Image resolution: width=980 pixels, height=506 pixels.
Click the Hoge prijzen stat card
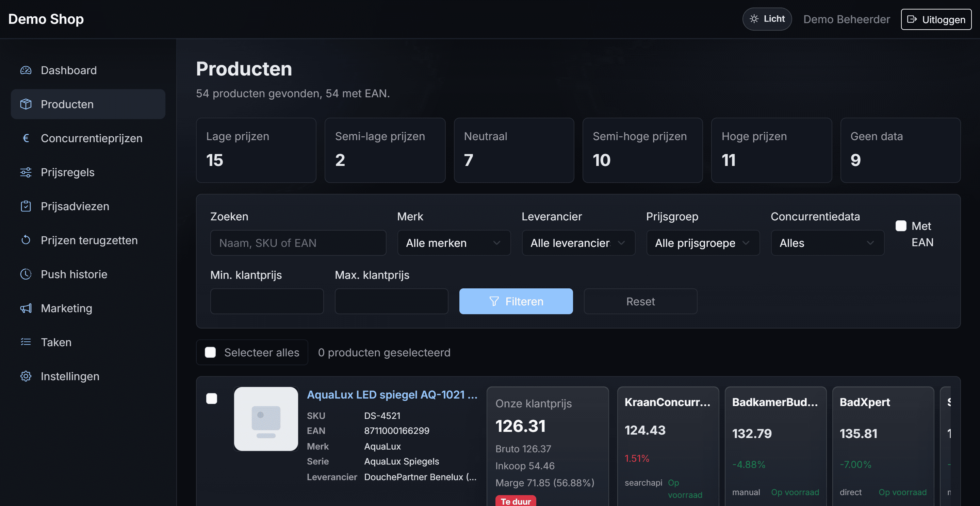(771, 150)
